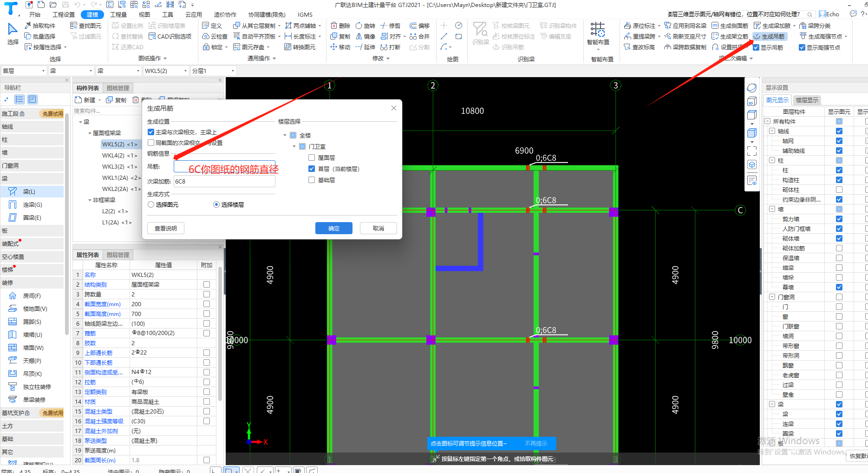The width and height of the screenshot is (868, 473).
Task: Select 移动 move tool
Action: 340,47
